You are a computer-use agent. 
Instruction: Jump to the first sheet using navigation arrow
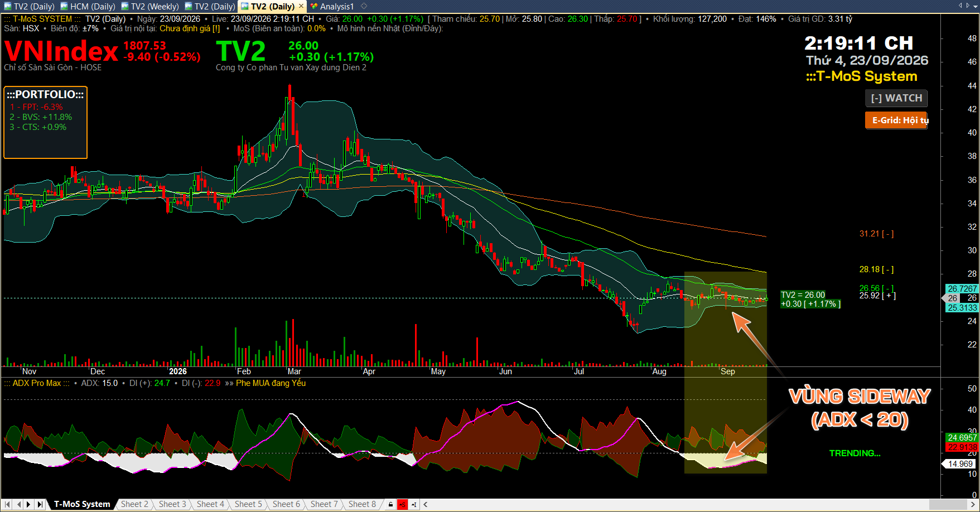click(x=8, y=504)
